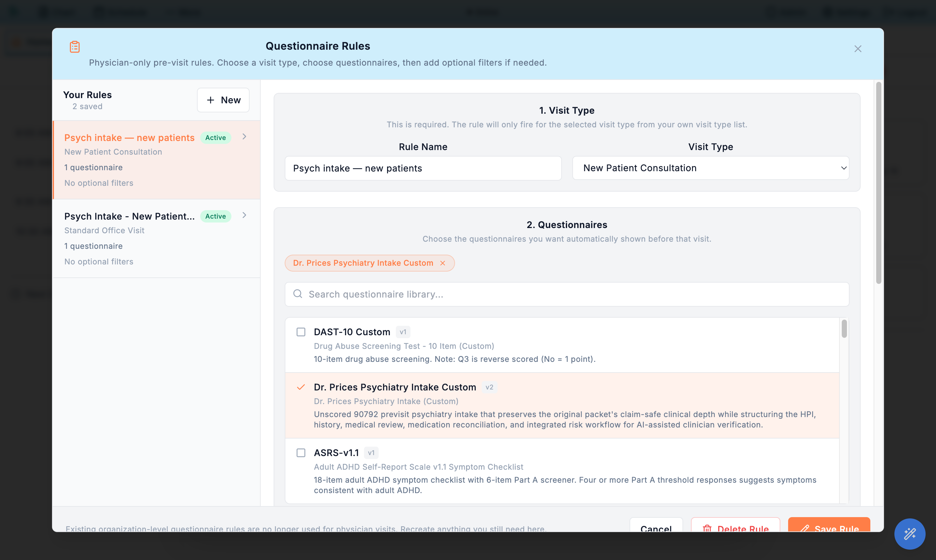Click the search magnifier icon
Screen dimensions: 936x560
pyautogui.click(x=297, y=294)
